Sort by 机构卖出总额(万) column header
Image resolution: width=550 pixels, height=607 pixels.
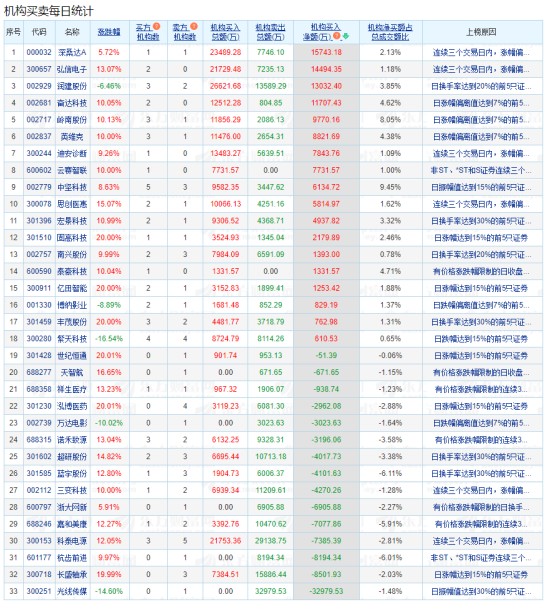pos(270,32)
